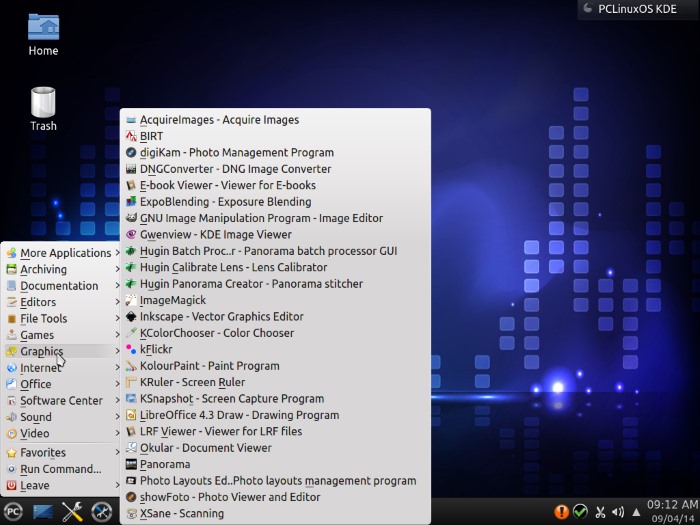Click the Gwenview eye icon
Viewport: 700px width, 525px height.
tap(131, 235)
